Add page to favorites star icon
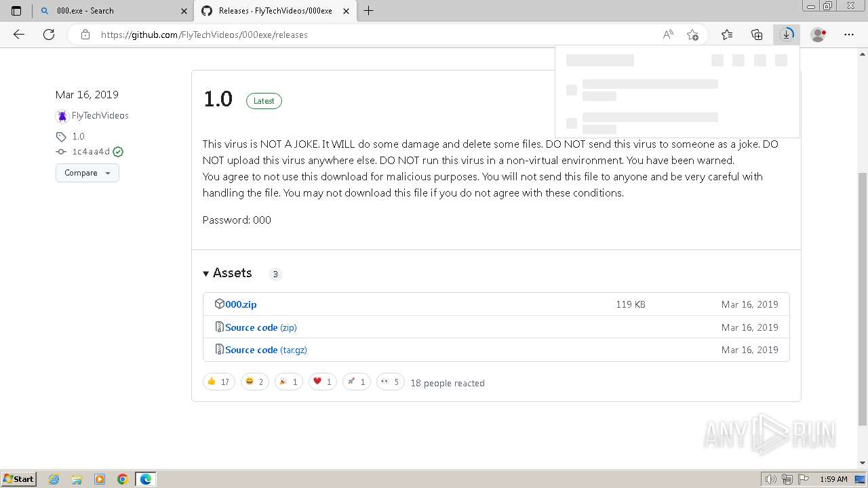Image resolution: width=868 pixels, height=488 pixels. [x=692, y=35]
